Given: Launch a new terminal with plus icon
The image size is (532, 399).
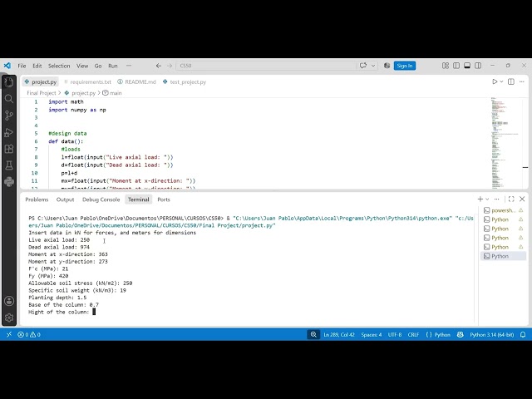Looking at the screenshot, I should [480, 199].
